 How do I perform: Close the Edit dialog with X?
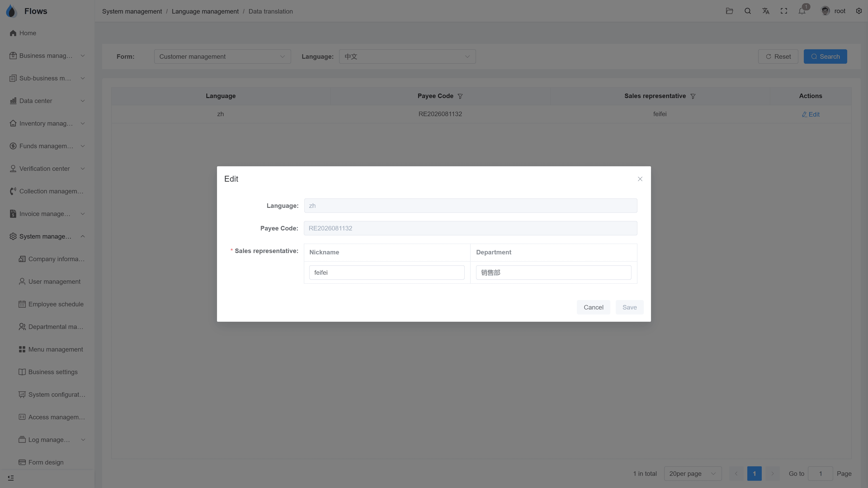(640, 179)
